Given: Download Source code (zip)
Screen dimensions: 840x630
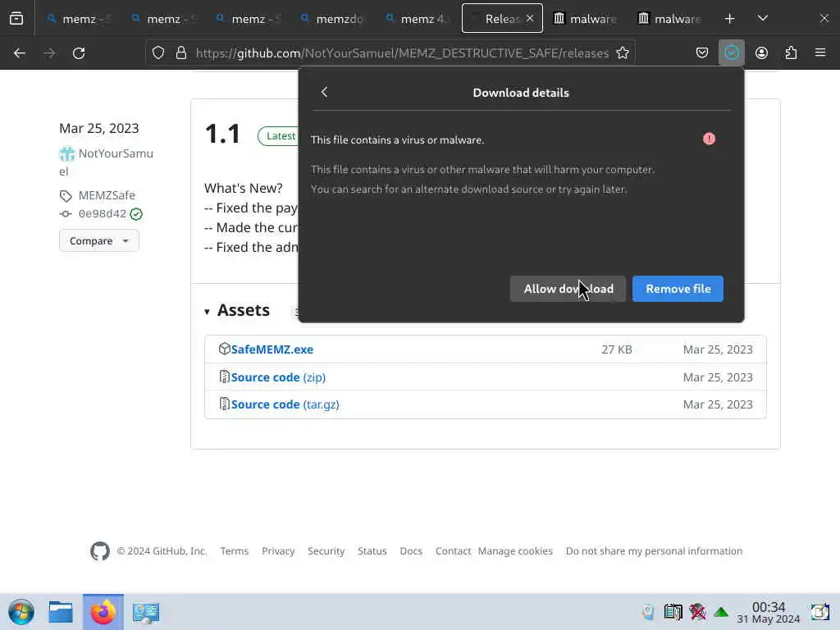Looking at the screenshot, I should pyautogui.click(x=278, y=377).
